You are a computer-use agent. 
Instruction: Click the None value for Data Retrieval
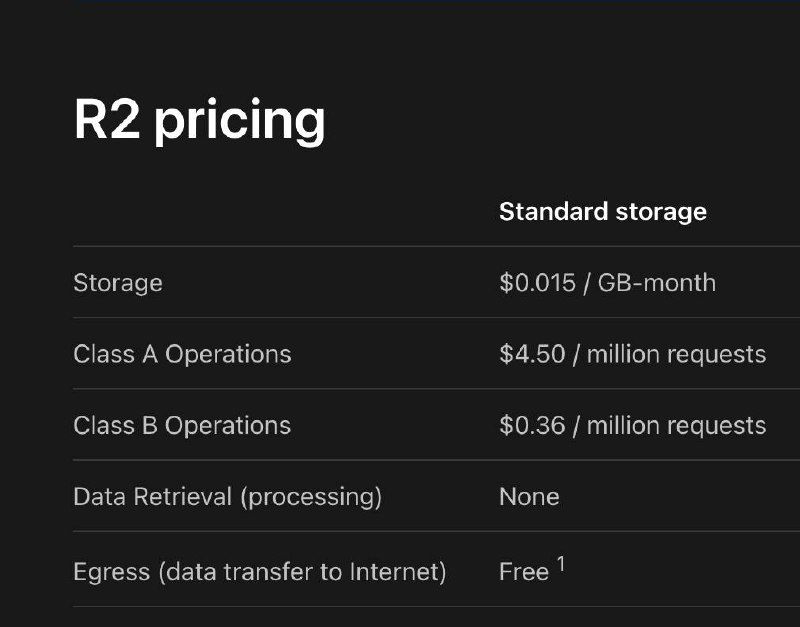click(529, 496)
